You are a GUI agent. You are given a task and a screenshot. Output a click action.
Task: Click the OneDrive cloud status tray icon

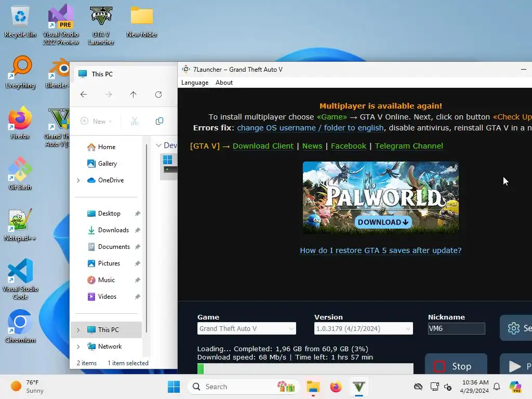pyautogui.click(x=418, y=387)
